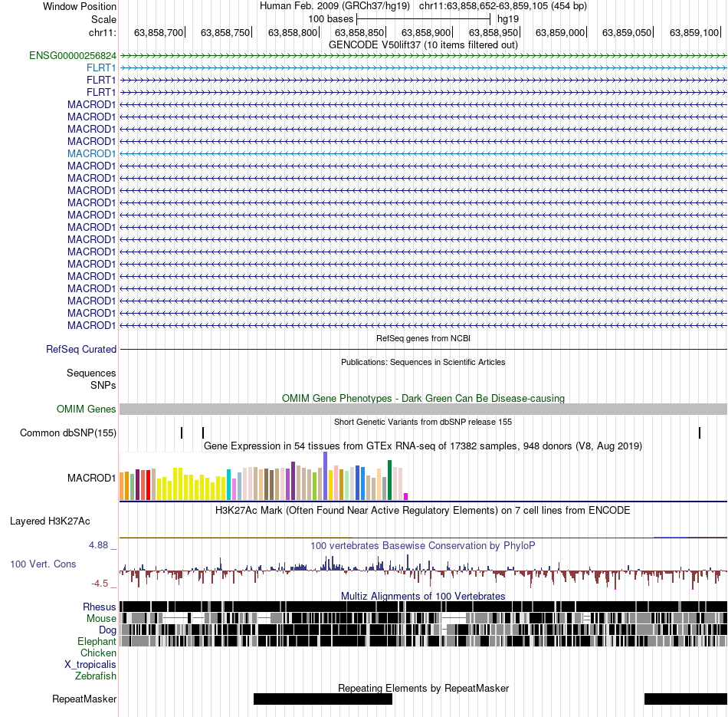This screenshot has width=728, height=717.
Task: Click the SNPs track label
Action: [103, 386]
